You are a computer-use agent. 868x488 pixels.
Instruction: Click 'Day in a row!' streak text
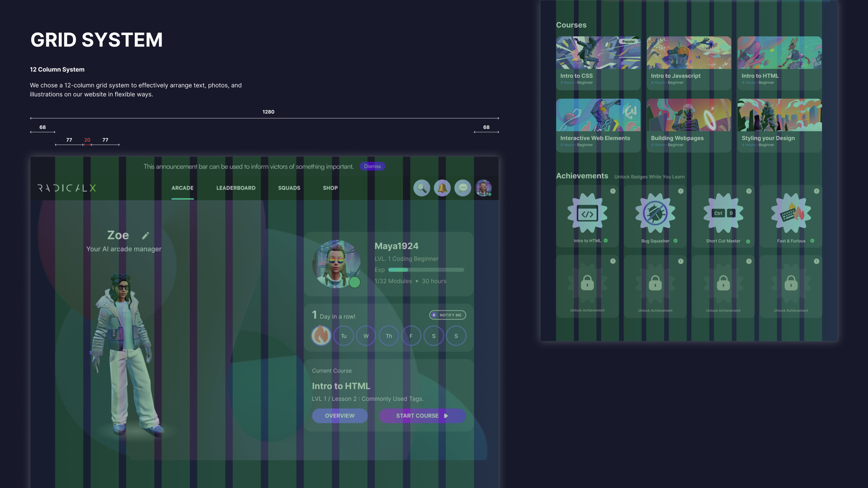click(x=337, y=317)
